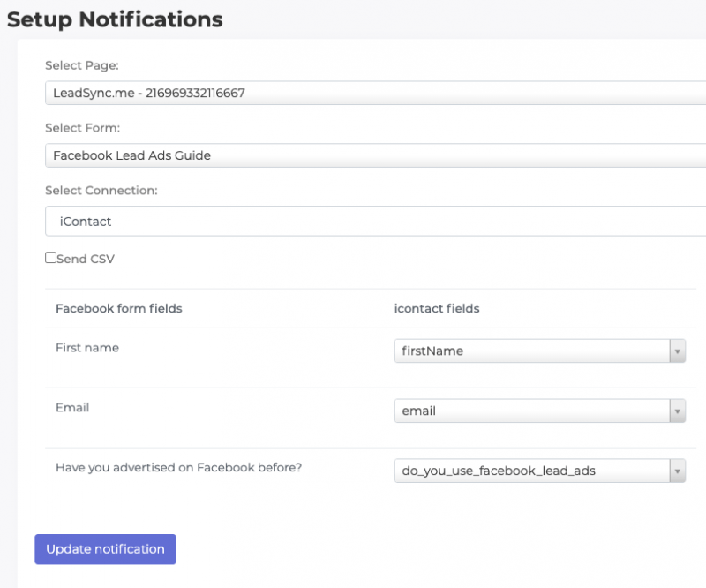The width and height of the screenshot is (706, 588).
Task: Open the page selector showing LeadSync.me
Action: [353, 93]
